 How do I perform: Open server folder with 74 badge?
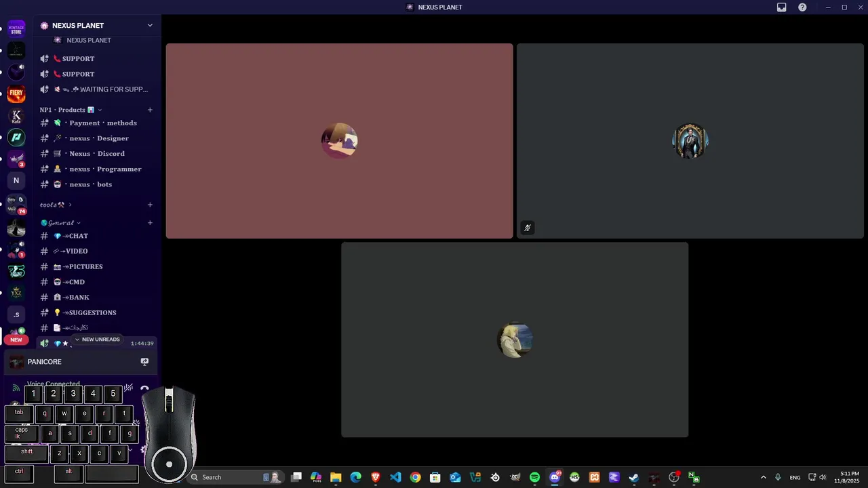point(16,205)
